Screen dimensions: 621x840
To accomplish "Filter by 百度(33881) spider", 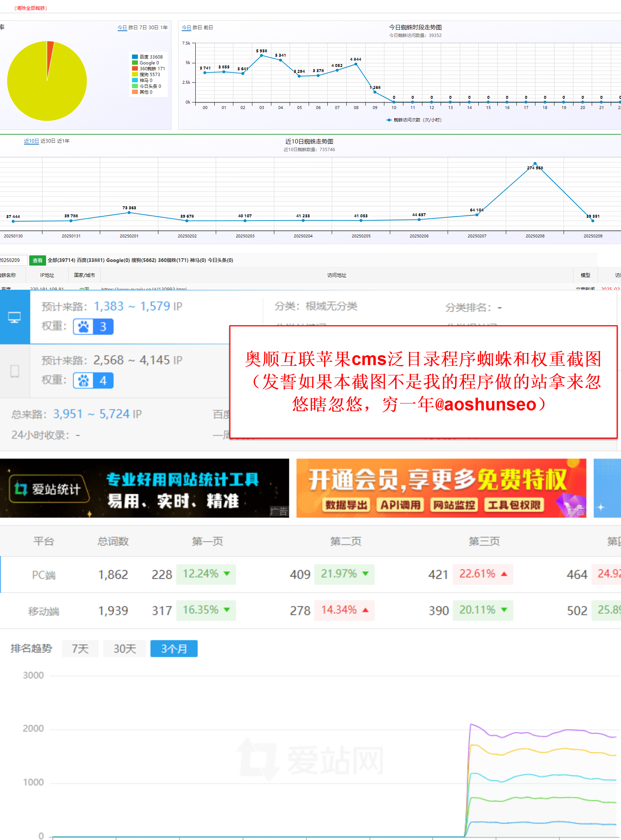I will (91, 260).
